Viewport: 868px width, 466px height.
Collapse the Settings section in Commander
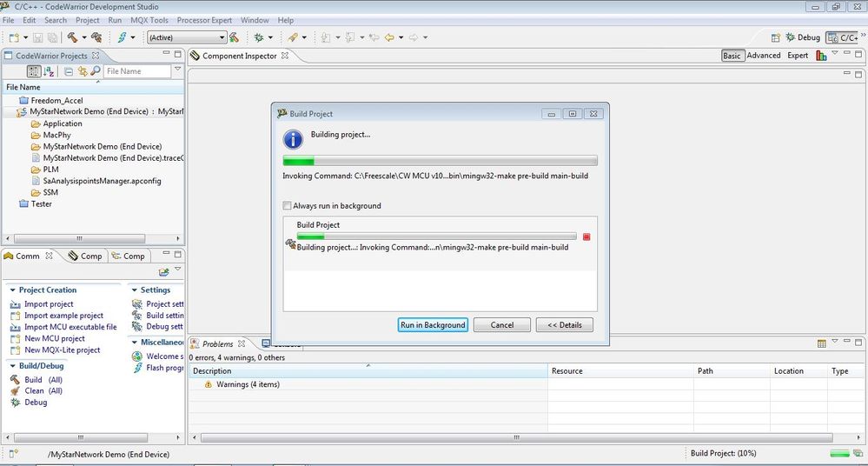[x=134, y=290]
